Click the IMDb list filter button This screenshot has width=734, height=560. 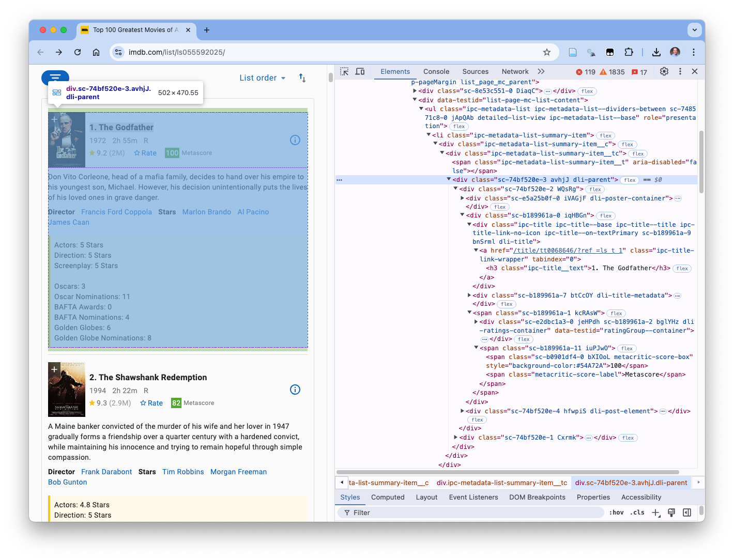pos(55,76)
